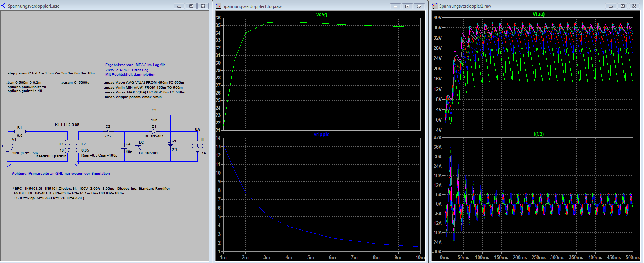Click the .meas Vmin MIN directive
The image size is (644, 263).
click(x=143, y=88)
